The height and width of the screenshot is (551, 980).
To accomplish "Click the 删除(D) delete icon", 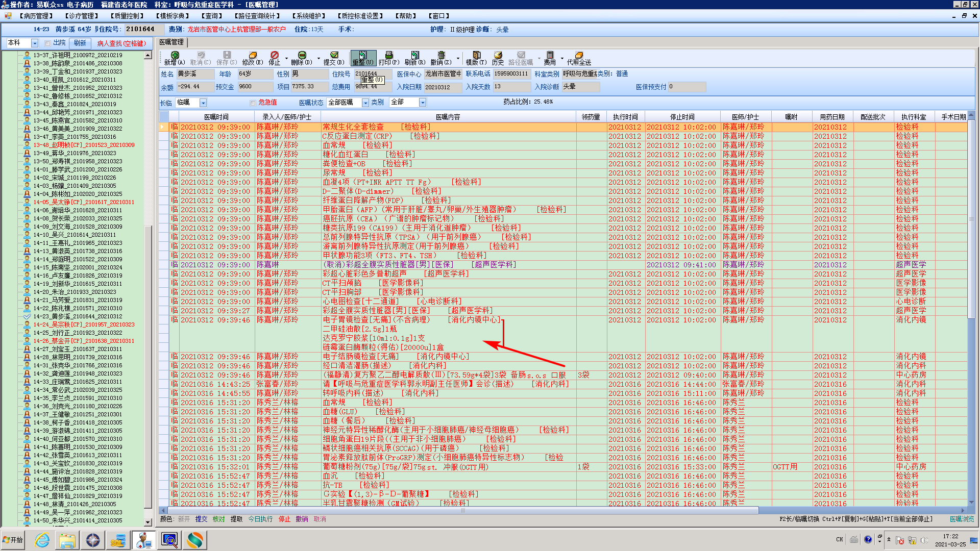I will [x=302, y=55].
